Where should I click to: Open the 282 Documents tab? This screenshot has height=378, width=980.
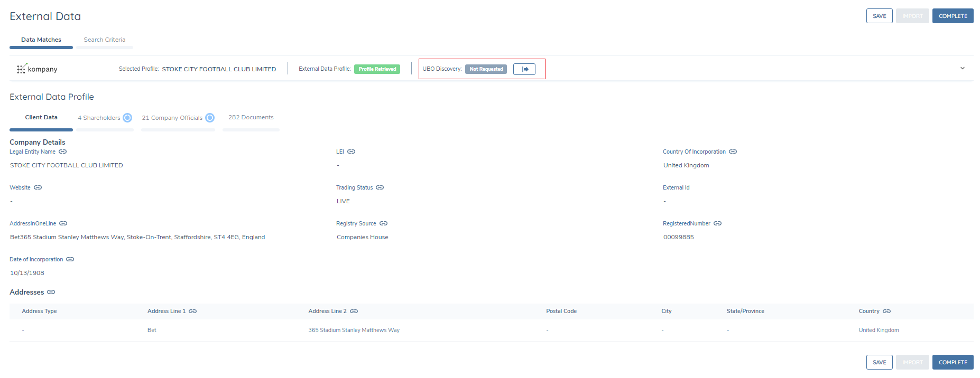click(x=251, y=117)
